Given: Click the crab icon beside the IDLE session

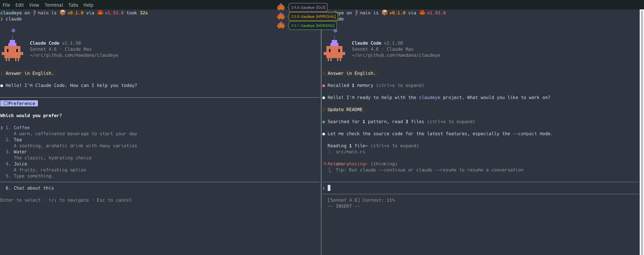Looking at the screenshot, I should click(x=281, y=7).
